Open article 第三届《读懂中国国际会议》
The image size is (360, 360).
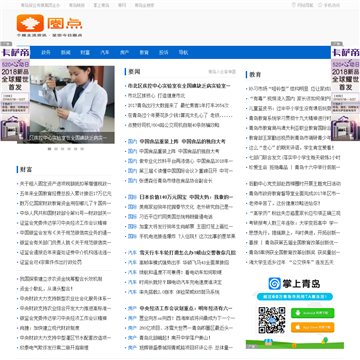(x=186, y=171)
